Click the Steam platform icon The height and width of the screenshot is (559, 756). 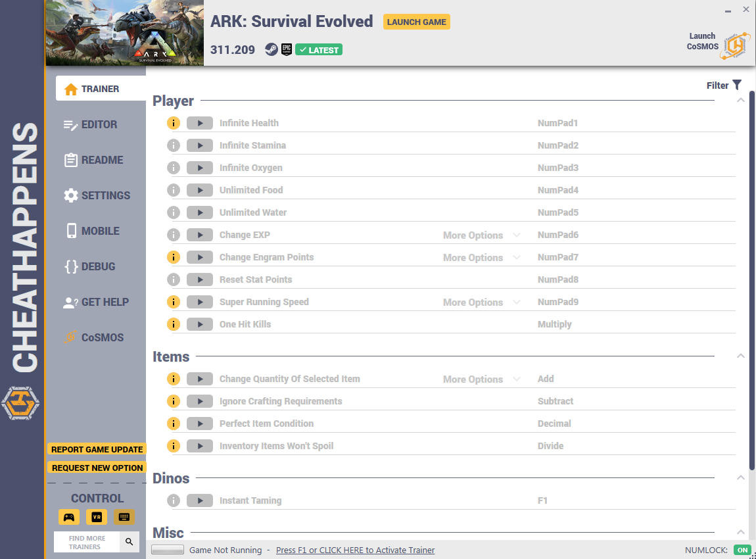[x=272, y=49]
